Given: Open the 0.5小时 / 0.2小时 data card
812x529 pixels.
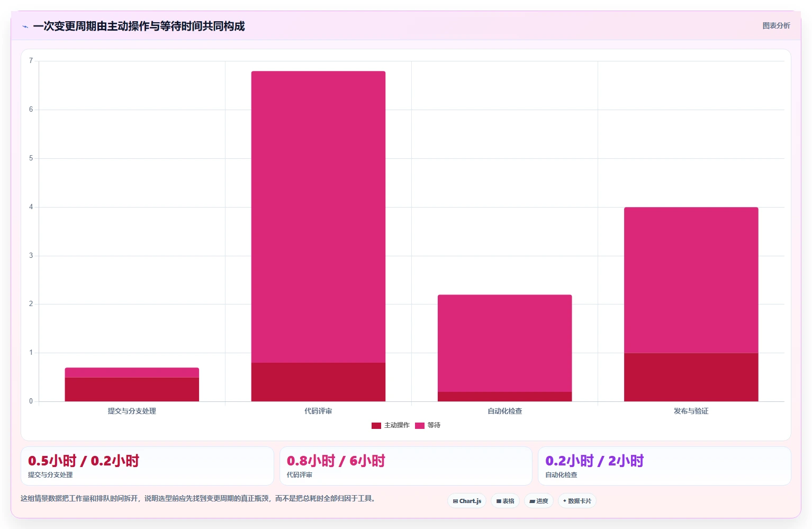Looking at the screenshot, I should (x=147, y=466).
